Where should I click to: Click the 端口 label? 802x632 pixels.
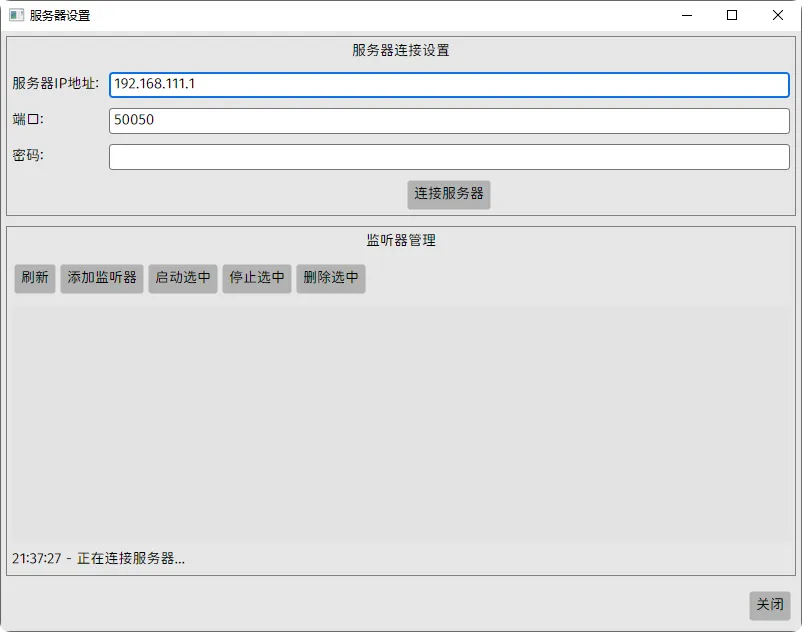tap(28, 120)
